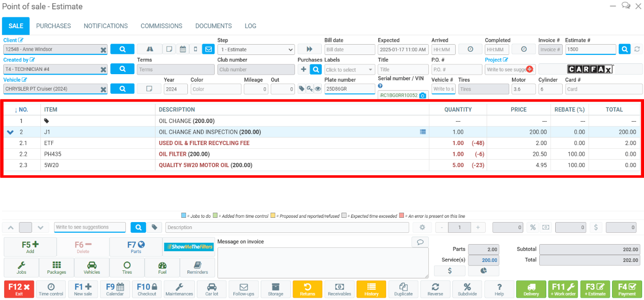Screen dimensions: 644x300
Task: Open the Tires section
Action: click(127, 267)
